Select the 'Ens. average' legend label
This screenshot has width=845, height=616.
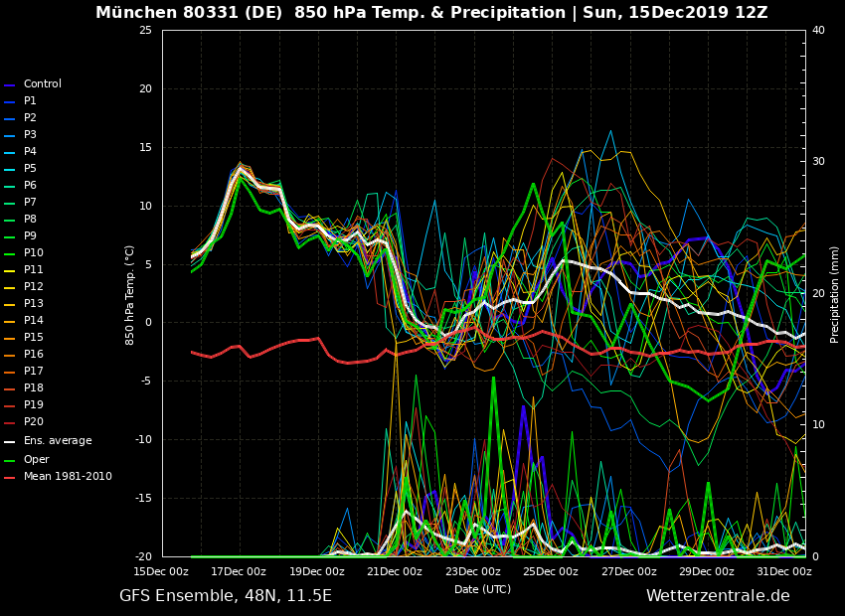coord(58,440)
